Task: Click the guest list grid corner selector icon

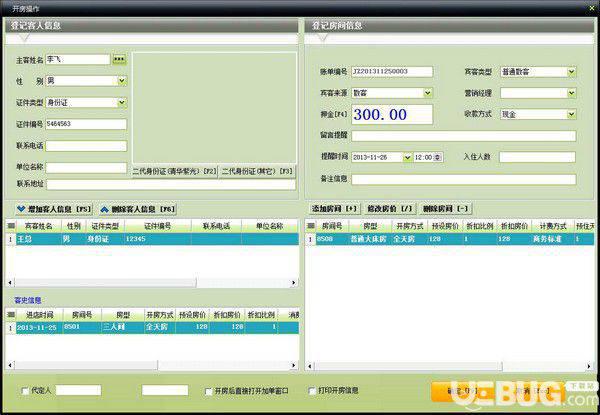Action: coord(11,226)
